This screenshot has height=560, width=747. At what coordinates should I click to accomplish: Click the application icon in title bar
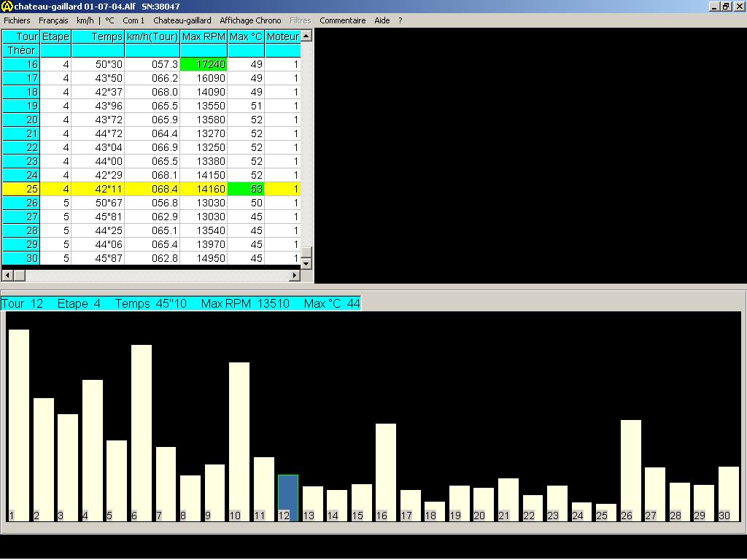click(x=7, y=7)
